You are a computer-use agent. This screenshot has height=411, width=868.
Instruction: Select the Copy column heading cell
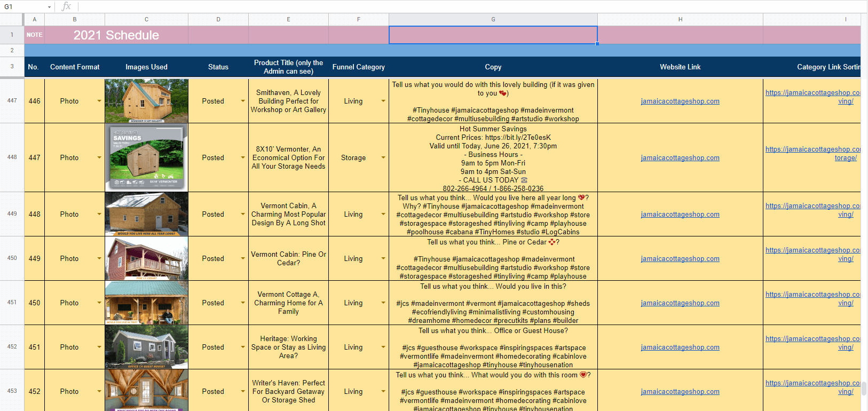pyautogui.click(x=493, y=67)
